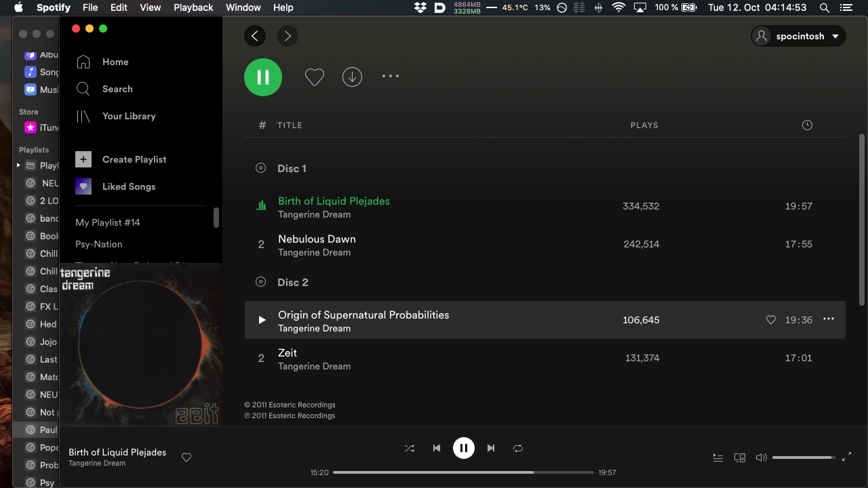The width and height of the screenshot is (868, 488).
Task: Like Origin of Supernatural Probabilities with the heart
Action: tap(771, 320)
